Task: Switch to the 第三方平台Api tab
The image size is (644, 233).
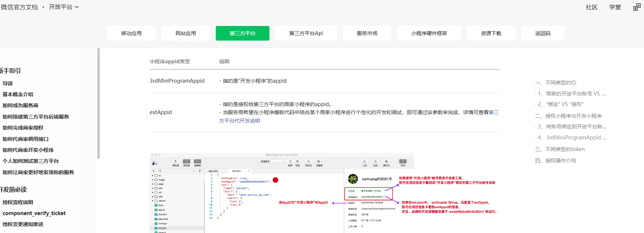Action: (306, 33)
